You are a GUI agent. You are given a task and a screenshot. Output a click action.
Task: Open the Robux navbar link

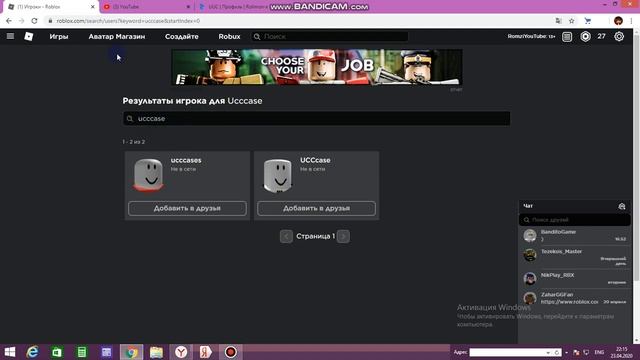pyautogui.click(x=229, y=36)
